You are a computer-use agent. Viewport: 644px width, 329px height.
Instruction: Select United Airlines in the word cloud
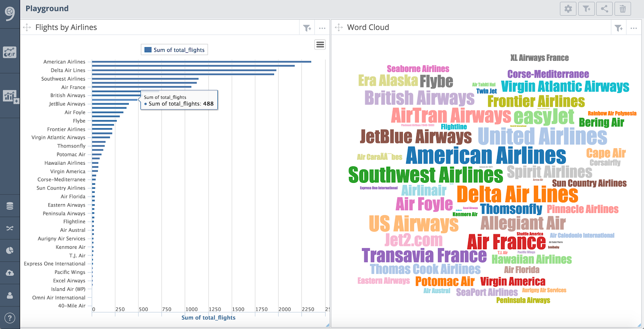[x=542, y=136]
